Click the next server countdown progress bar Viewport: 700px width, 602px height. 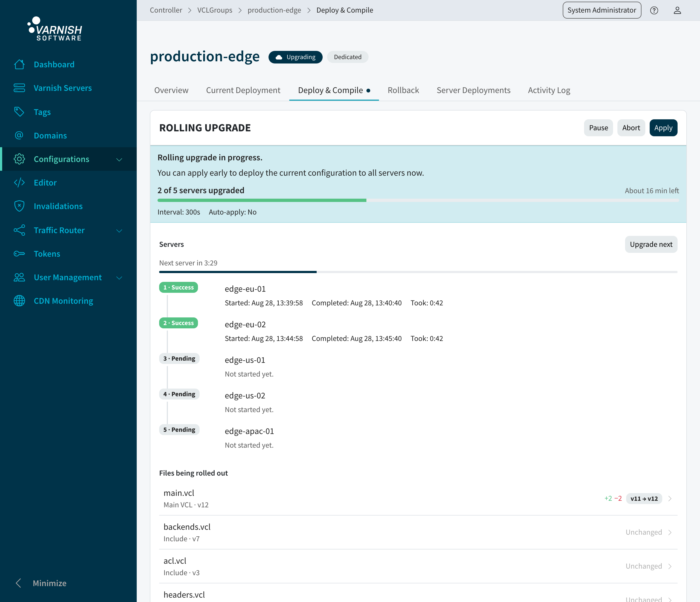(x=418, y=272)
